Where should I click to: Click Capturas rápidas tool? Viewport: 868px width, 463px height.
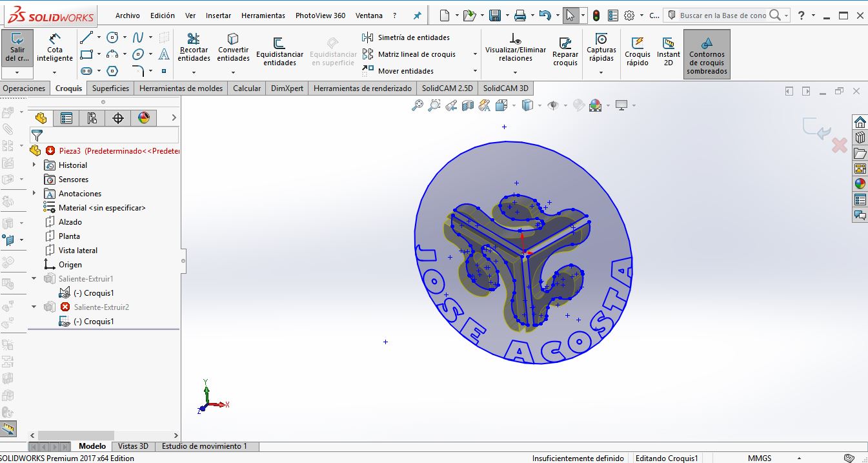coord(601,47)
